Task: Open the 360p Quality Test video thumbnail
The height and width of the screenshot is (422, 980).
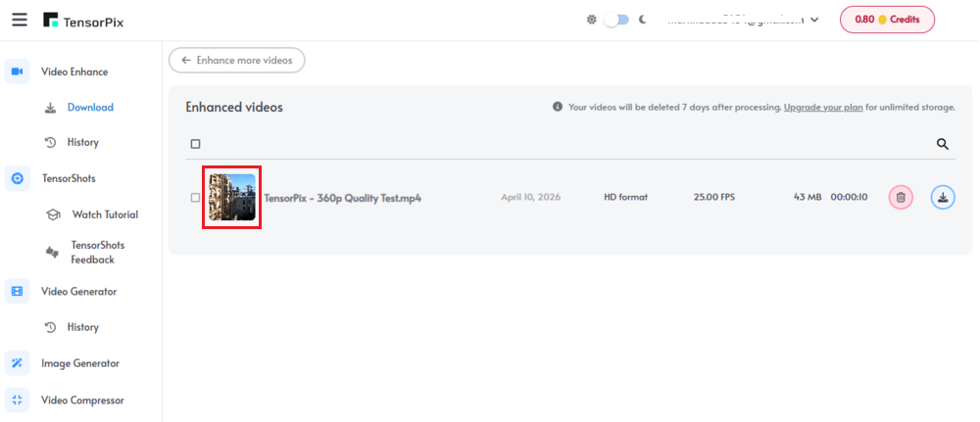Action: pos(232,197)
